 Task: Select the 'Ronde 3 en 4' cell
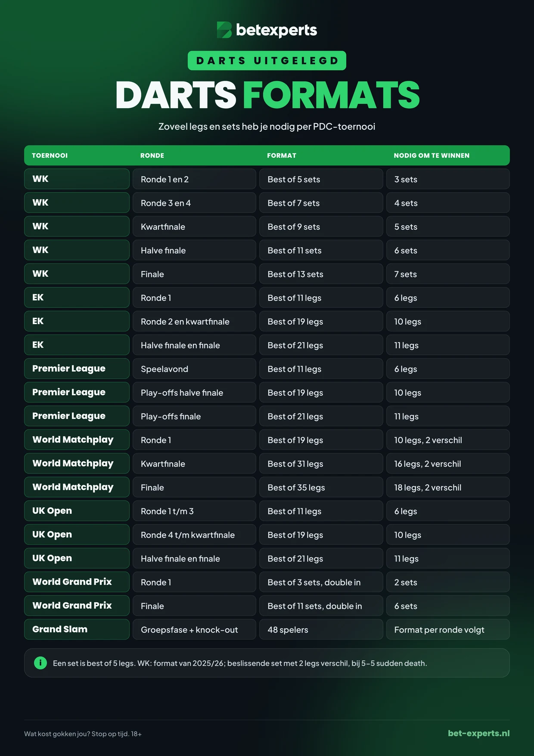tap(194, 203)
